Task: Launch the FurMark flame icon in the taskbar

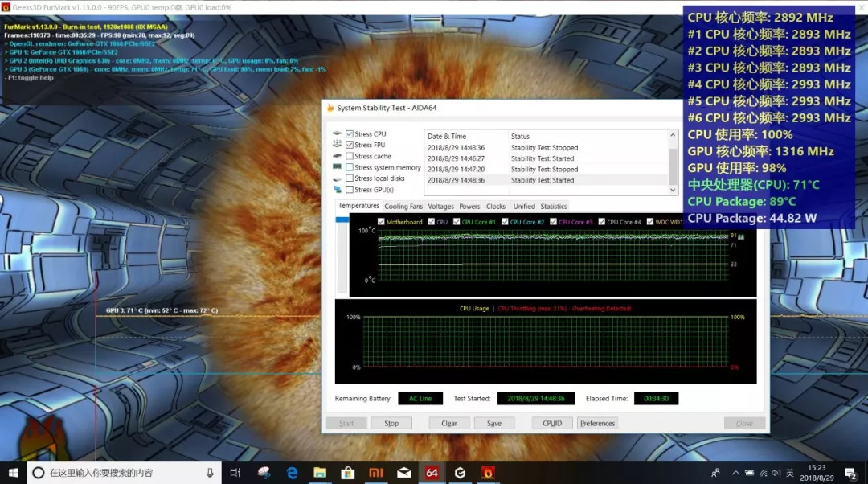Action: [x=488, y=473]
